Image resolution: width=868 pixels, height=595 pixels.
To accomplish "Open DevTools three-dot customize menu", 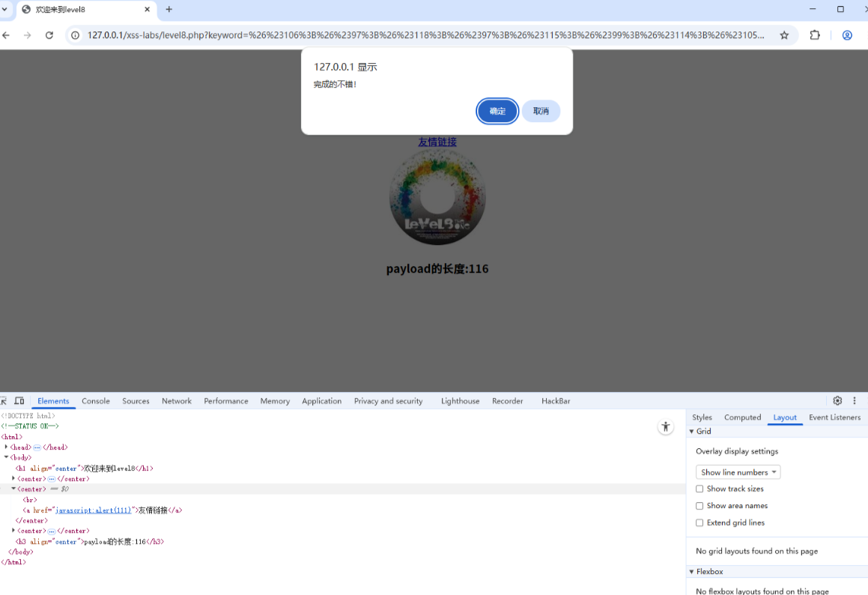I will coord(855,401).
